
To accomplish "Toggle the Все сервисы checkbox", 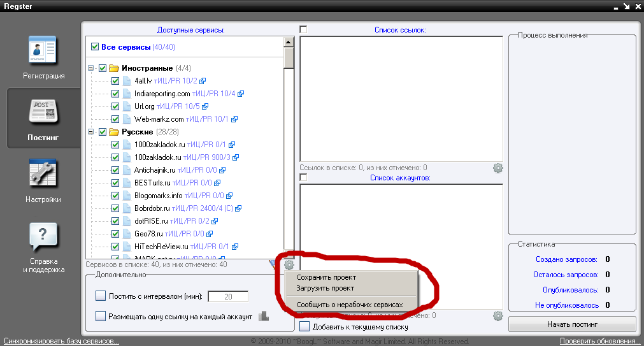I will pos(95,47).
